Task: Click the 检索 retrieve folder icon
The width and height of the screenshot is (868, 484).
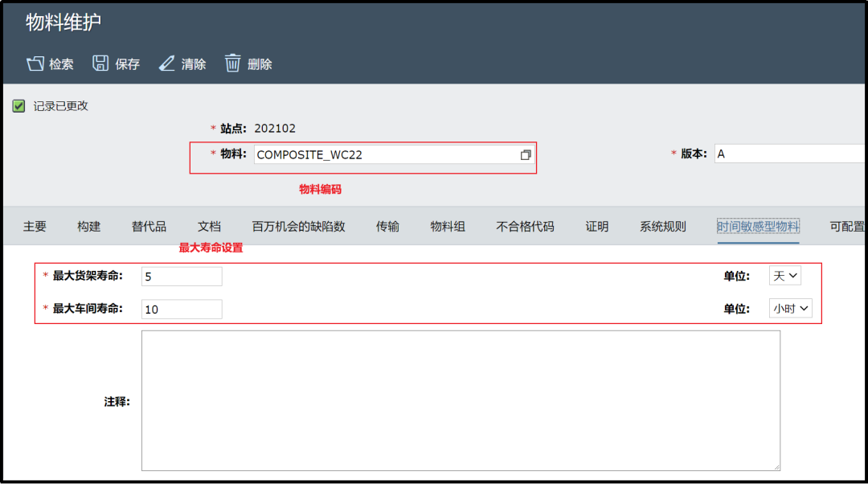Action: 35,64
